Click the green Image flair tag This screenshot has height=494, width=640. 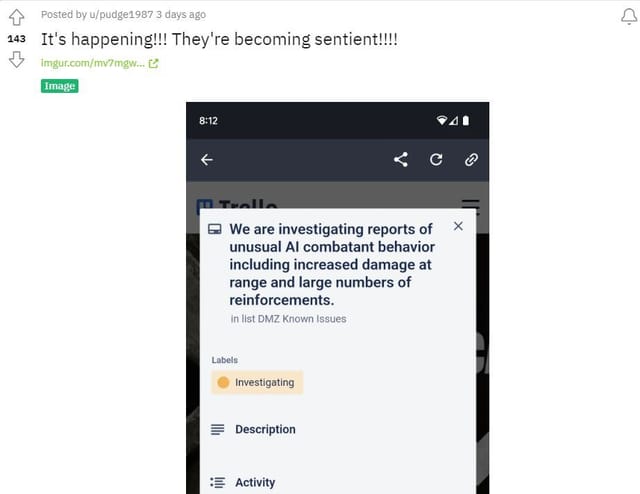click(x=60, y=86)
